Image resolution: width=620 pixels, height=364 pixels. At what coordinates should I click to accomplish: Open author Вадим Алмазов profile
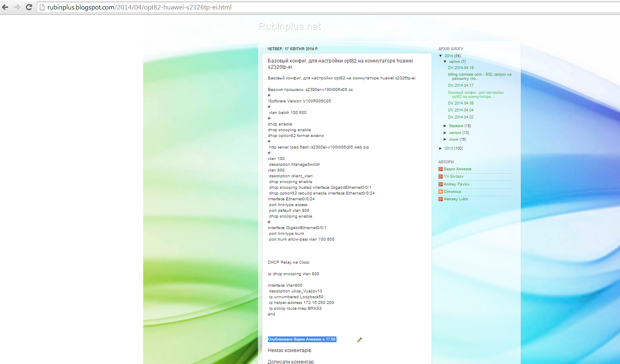(x=457, y=169)
